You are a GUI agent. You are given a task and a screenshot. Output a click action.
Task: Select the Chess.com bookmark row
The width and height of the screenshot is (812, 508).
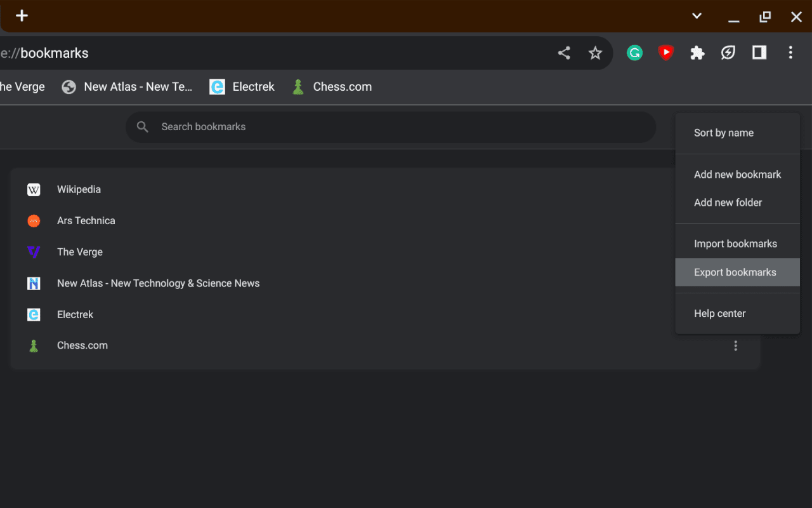pyautogui.click(x=385, y=345)
